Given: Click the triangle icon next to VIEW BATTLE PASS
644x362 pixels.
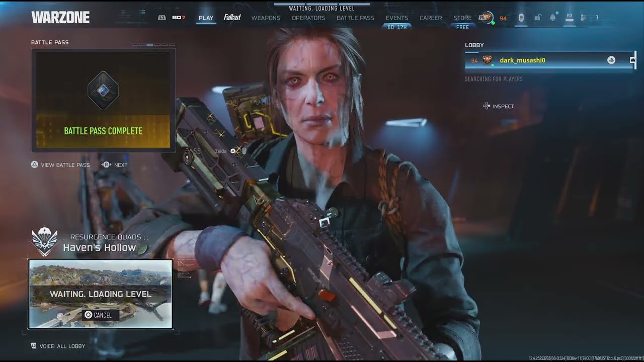Looking at the screenshot, I should click(x=35, y=165).
